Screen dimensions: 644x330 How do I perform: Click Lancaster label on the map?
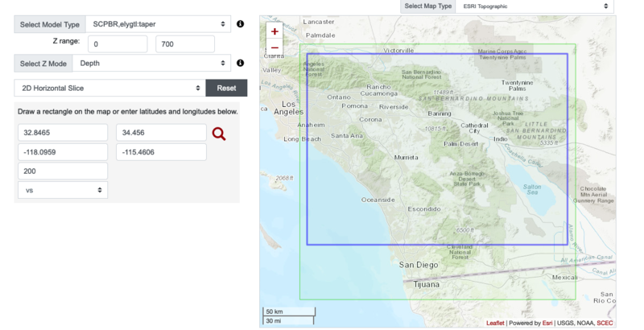coord(319,22)
